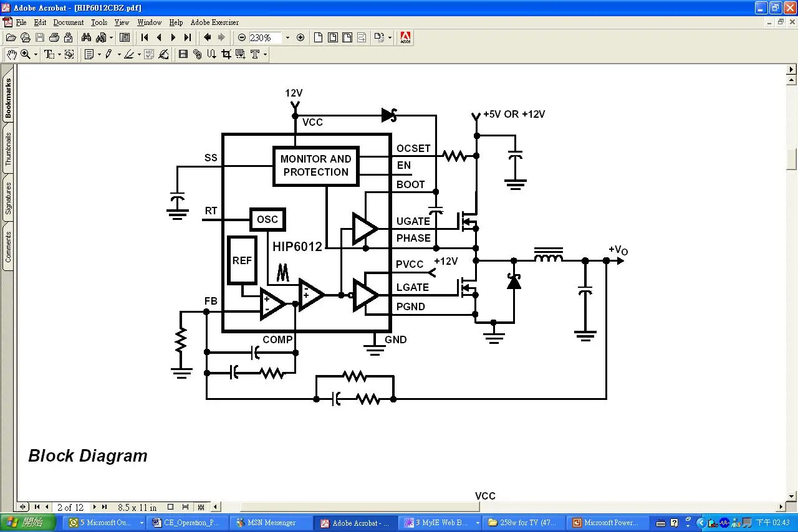Viewport: 798px width, 532px height.
Task: Switch to MSN Messenger taskbar button
Action: pyautogui.click(x=272, y=523)
